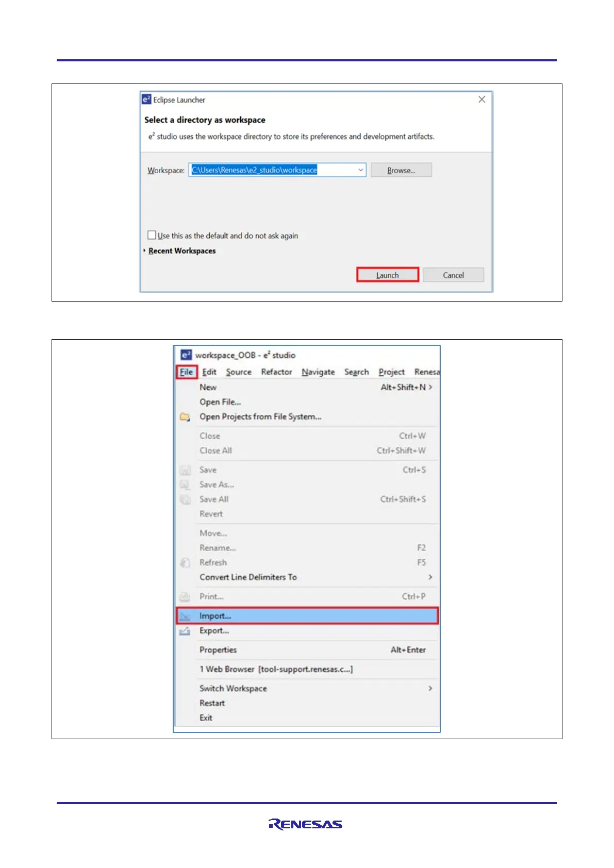614x868 pixels.
Task: Open the Search menu
Action: click(x=357, y=372)
